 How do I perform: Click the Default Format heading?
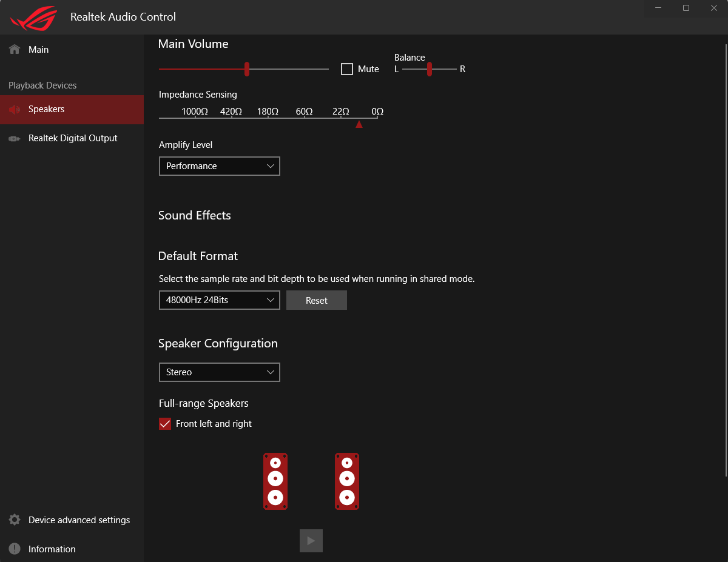pyautogui.click(x=198, y=256)
